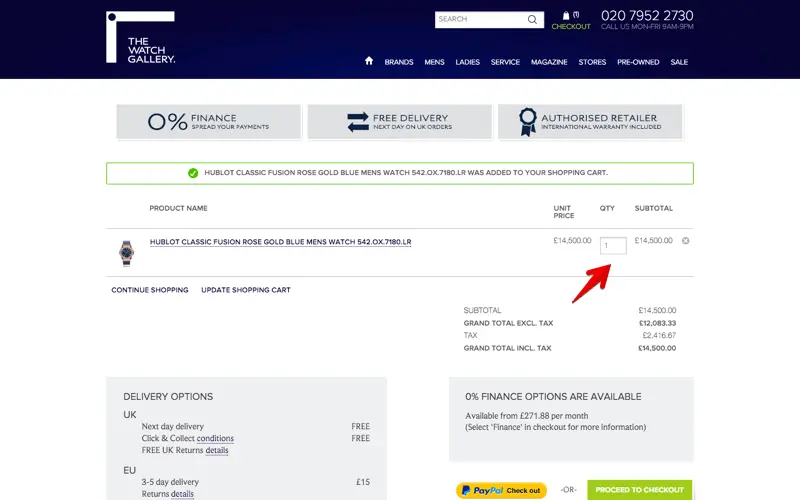Click the tax amount £2,416.67
The width and height of the screenshot is (800, 500).
point(659,335)
